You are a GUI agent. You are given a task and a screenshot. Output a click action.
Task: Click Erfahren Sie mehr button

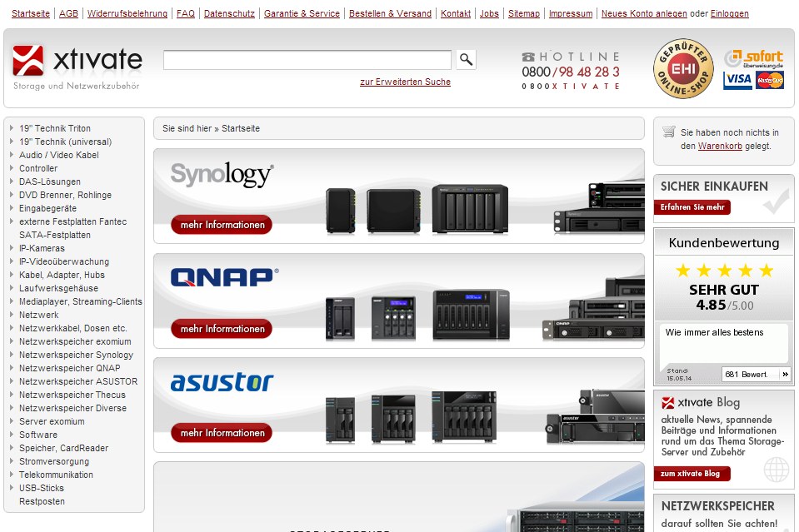point(692,207)
